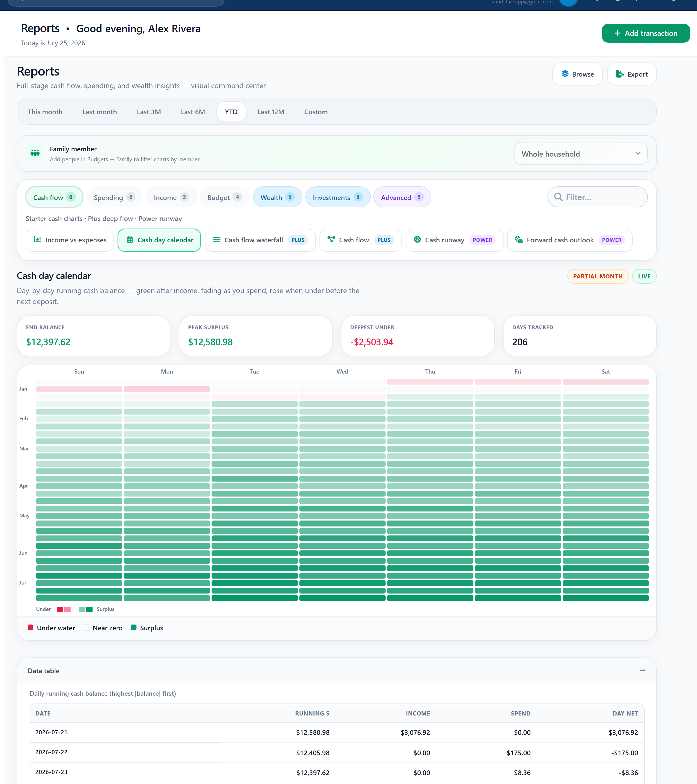Click the Sat column header in calendar

point(605,372)
